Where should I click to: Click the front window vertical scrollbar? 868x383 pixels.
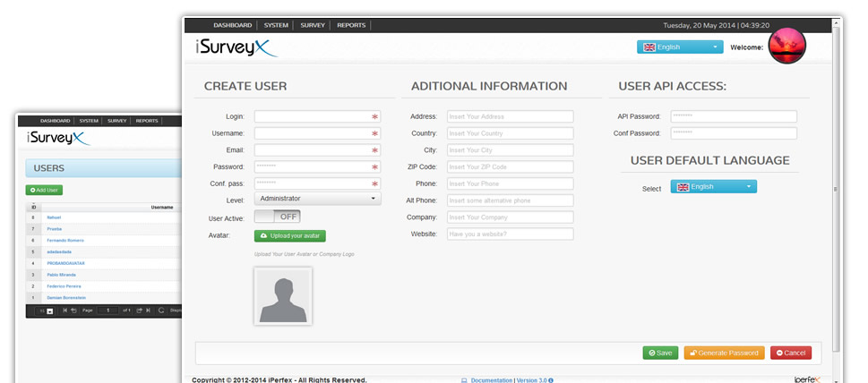[836, 188]
